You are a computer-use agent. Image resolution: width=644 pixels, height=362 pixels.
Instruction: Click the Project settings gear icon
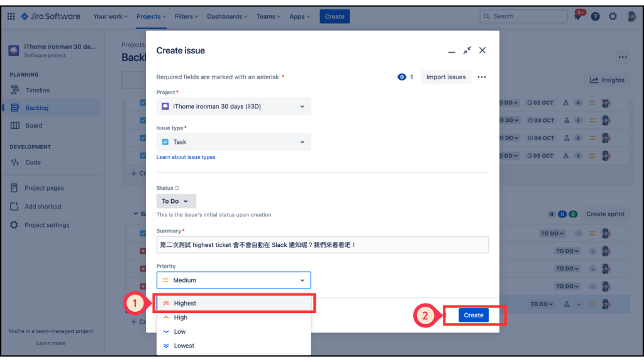14,225
